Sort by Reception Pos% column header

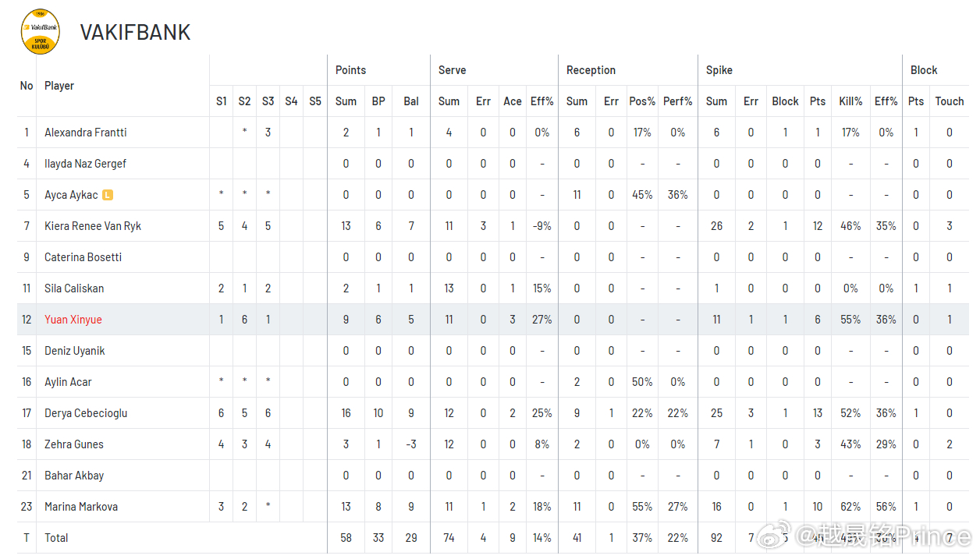[642, 101]
